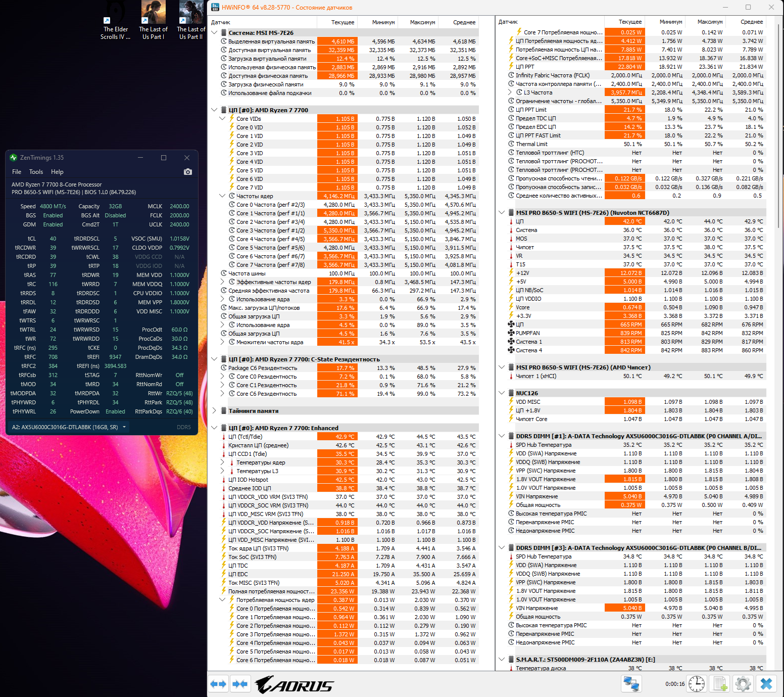Open The Elder Scrolls IV desktop shortcut
784x697 pixels.
(116, 20)
